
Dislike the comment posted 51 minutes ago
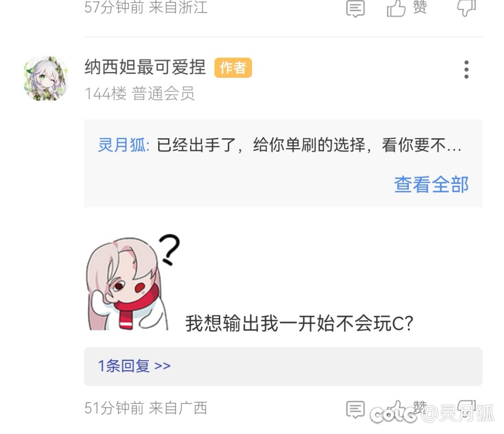point(466,409)
